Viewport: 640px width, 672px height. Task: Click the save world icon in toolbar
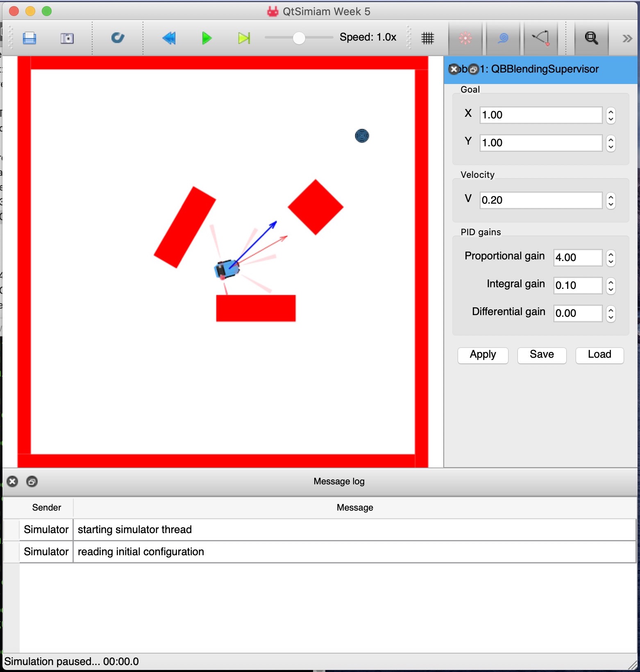pos(30,38)
